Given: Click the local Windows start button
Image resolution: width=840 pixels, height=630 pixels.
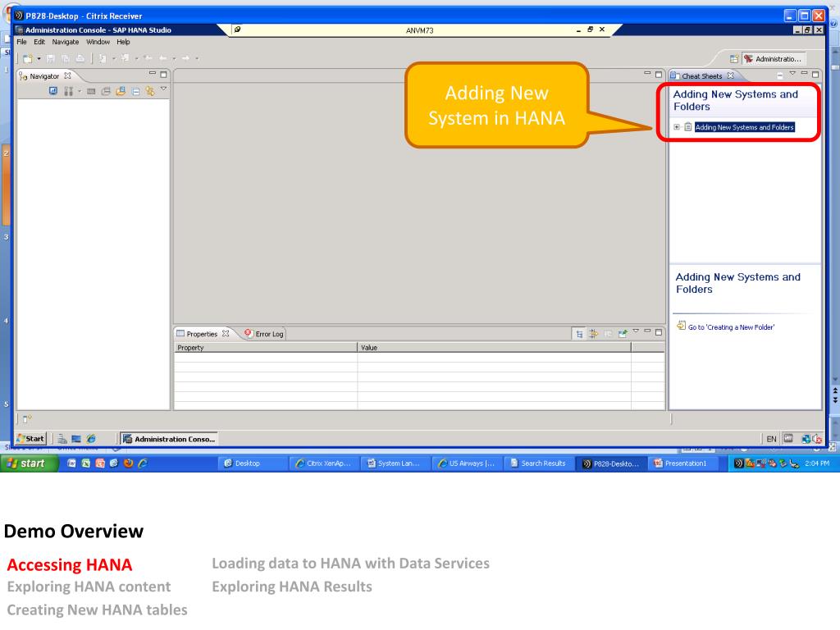Looking at the screenshot, I should (29, 463).
